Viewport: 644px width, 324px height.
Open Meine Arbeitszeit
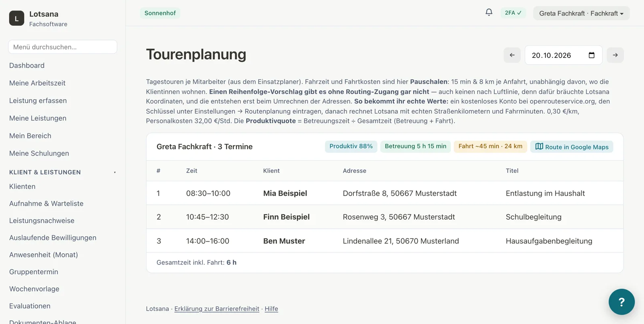pyautogui.click(x=37, y=83)
